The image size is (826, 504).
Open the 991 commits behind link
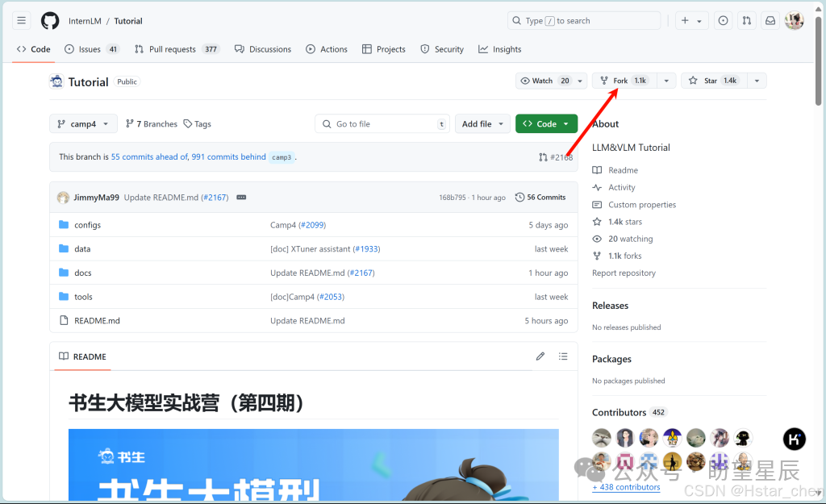[x=228, y=157]
